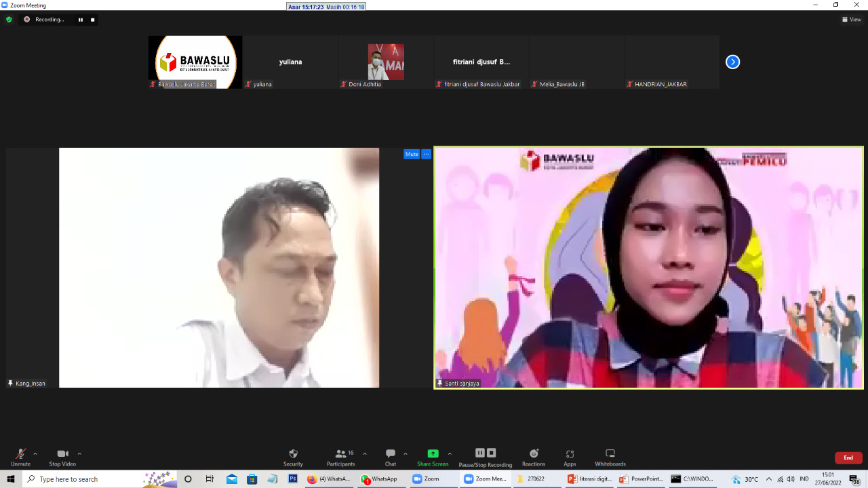Screen dimensions: 868x488
Task: Expand audio options arrow beside Unmute
Action: click(35, 453)
